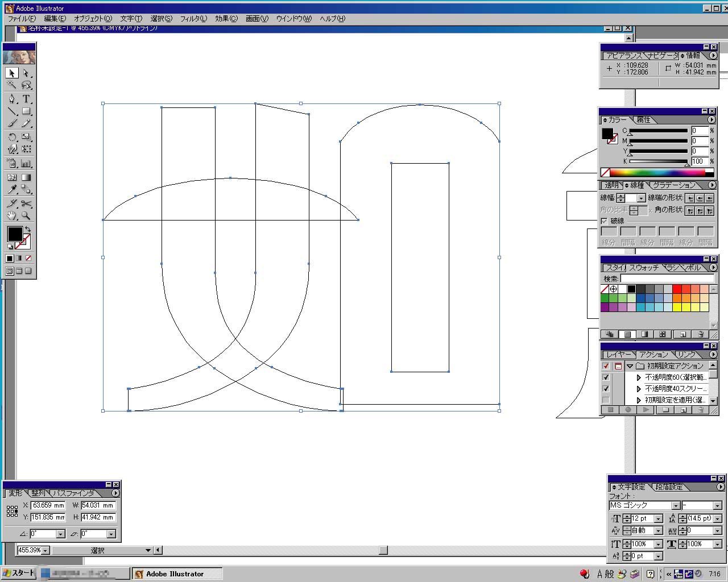The width and height of the screenshot is (728, 582).
Task: Pick the Mesh tool
Action: click(x=12, y=177)
